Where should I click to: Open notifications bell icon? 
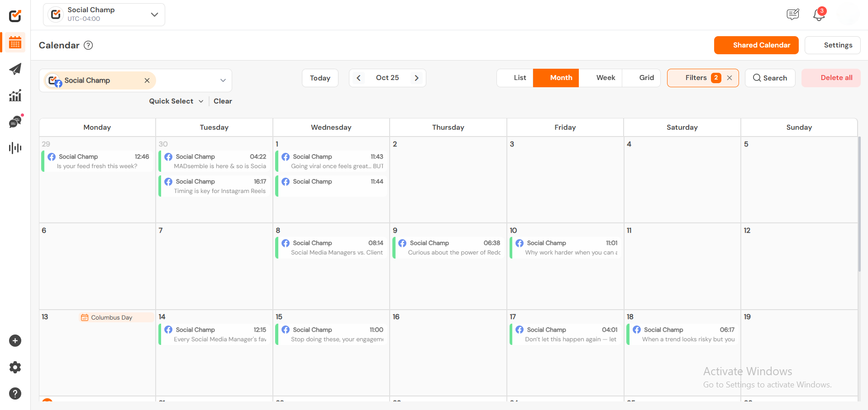[x=819, y=15]
